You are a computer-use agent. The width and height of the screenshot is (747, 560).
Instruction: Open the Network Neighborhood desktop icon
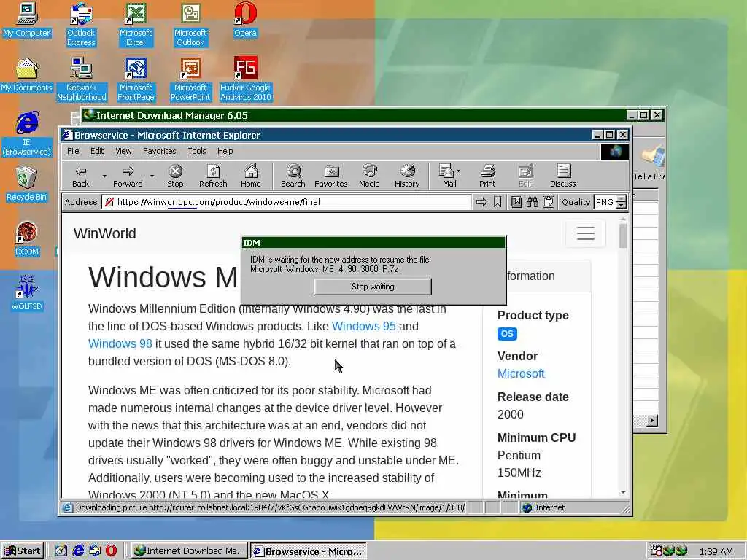[82, 79]
